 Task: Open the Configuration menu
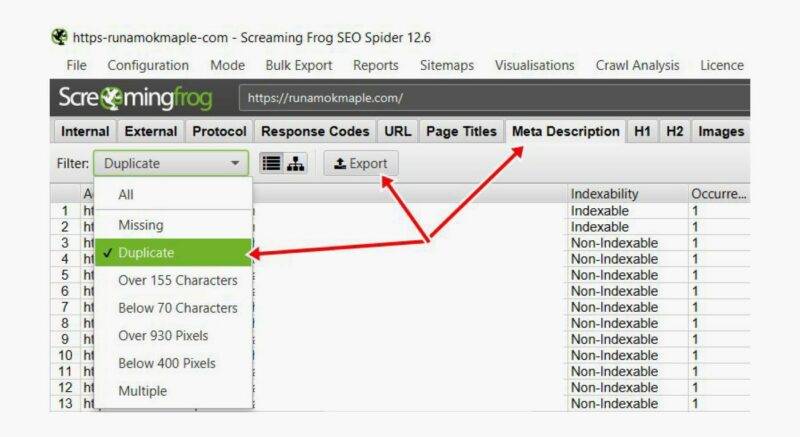click(148, 65)
